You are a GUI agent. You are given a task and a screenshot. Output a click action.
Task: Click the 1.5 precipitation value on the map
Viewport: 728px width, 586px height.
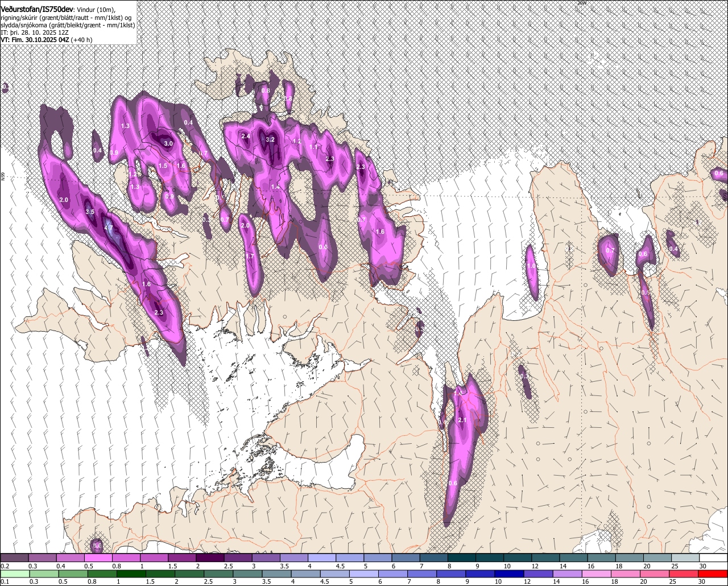(x=163, y=166)
